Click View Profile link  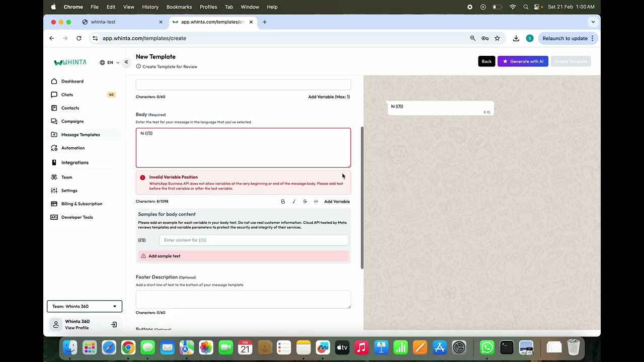point(76,328)
